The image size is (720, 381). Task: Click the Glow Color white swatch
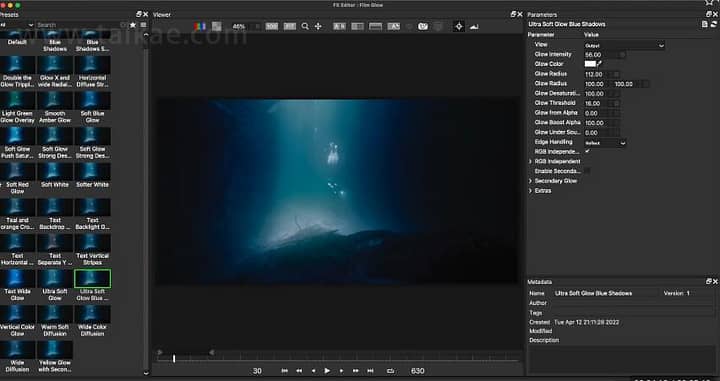coord(590,64)
